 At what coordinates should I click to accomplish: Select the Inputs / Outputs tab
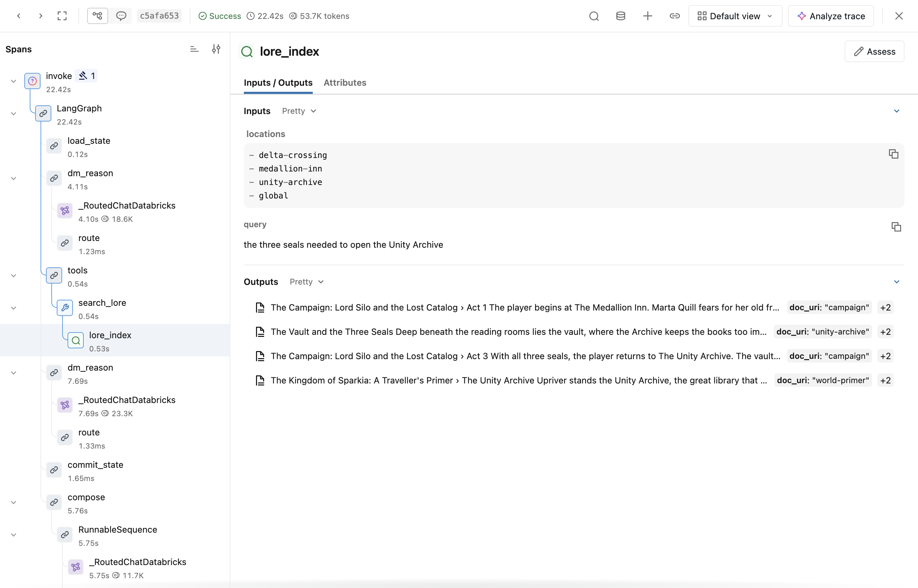pyautogui.click(x=278, y=82)
